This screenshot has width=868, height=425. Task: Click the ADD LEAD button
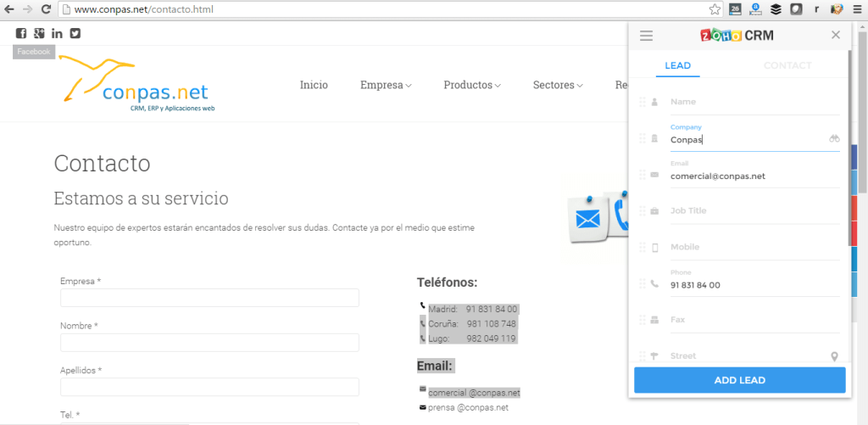click(739, 380)
